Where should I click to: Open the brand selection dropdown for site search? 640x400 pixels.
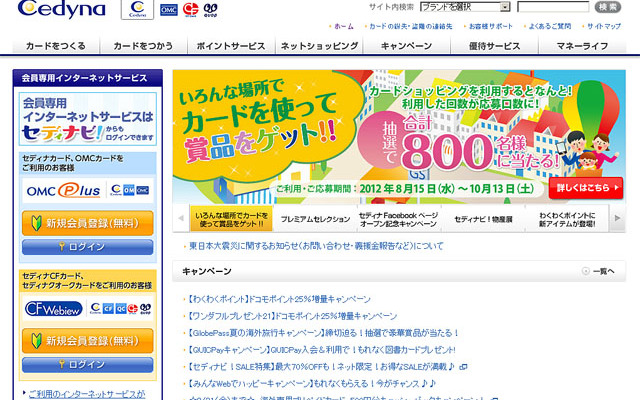tap(465, 7)
